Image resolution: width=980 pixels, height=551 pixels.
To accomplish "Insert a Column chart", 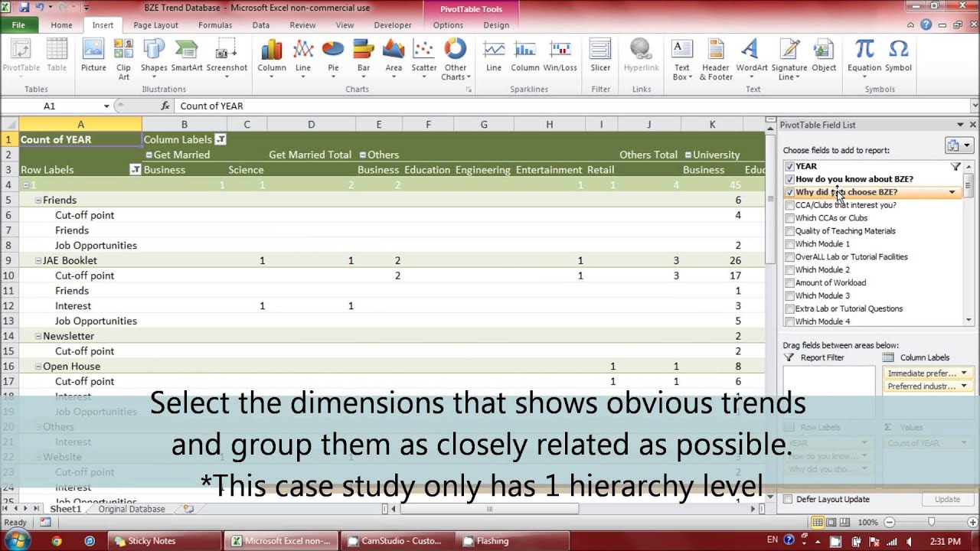I will click(x=272, y=58).
